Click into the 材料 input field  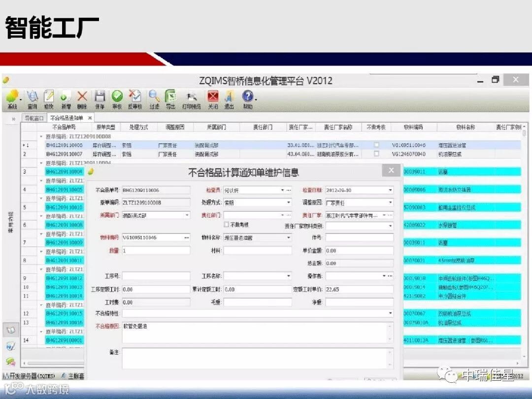pos(258,250)
